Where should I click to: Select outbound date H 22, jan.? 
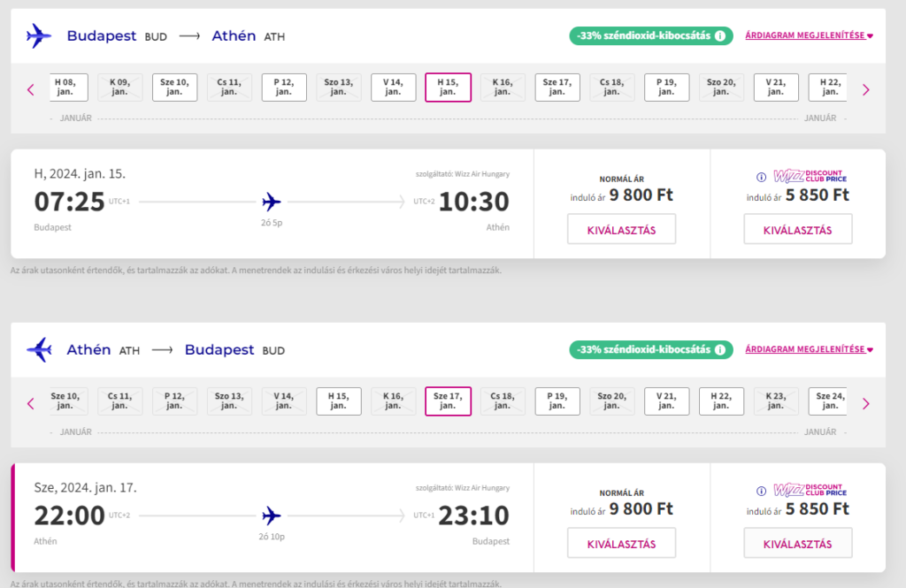point(830,87)
